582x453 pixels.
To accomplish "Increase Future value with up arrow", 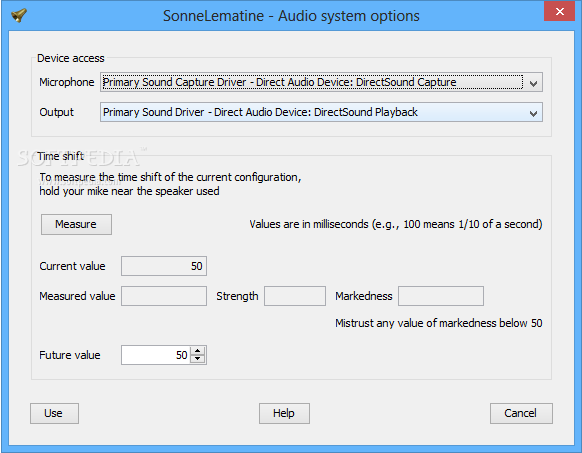I will pos(198,351).
